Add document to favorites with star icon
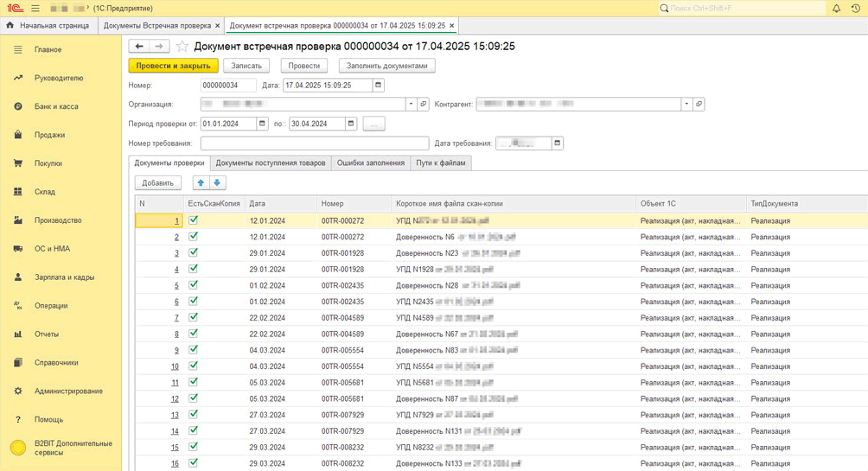 (x=182, y=47)
